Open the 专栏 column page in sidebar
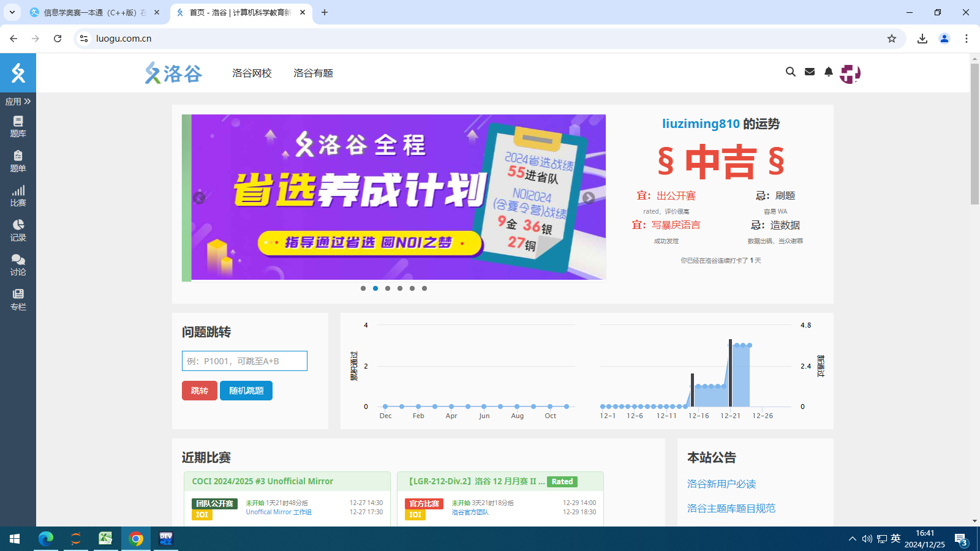The height and width of the screenshot is (551, 980). point(18,300)
